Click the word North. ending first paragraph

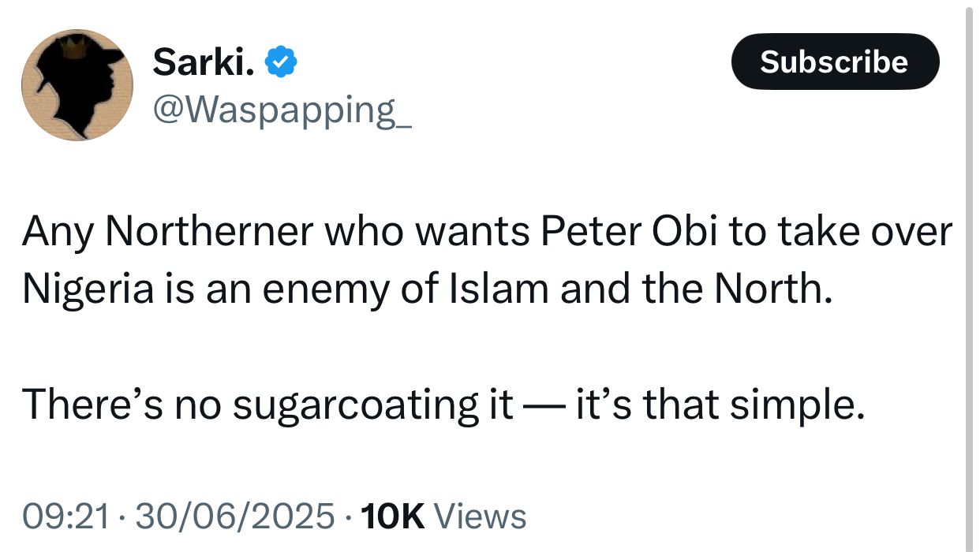772,290
